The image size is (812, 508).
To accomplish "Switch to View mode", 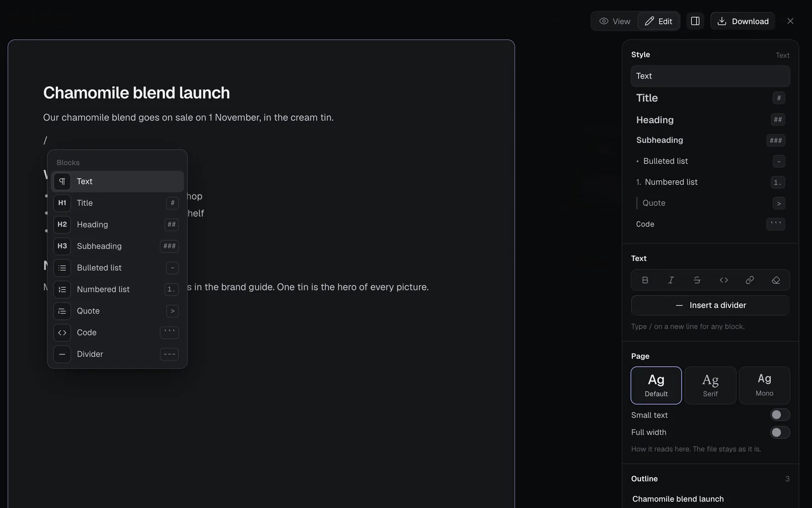I will [x=615, y=21].
